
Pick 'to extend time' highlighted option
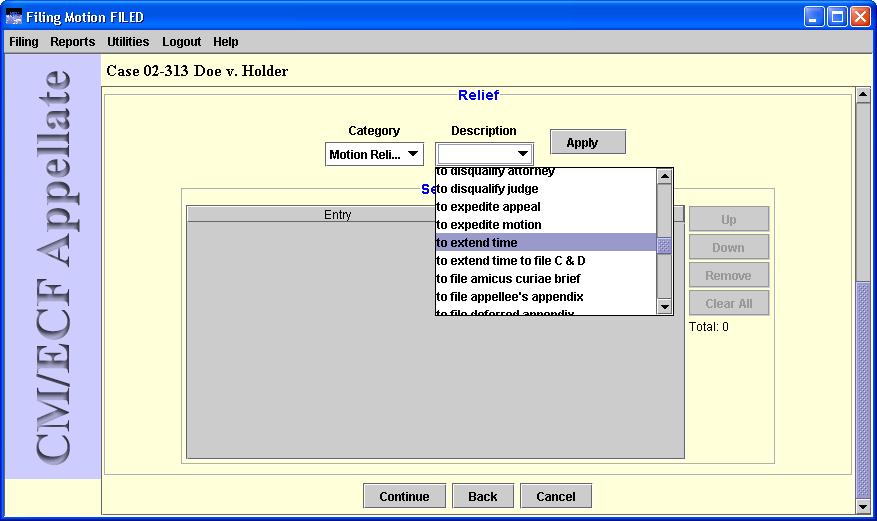[546, 243]
